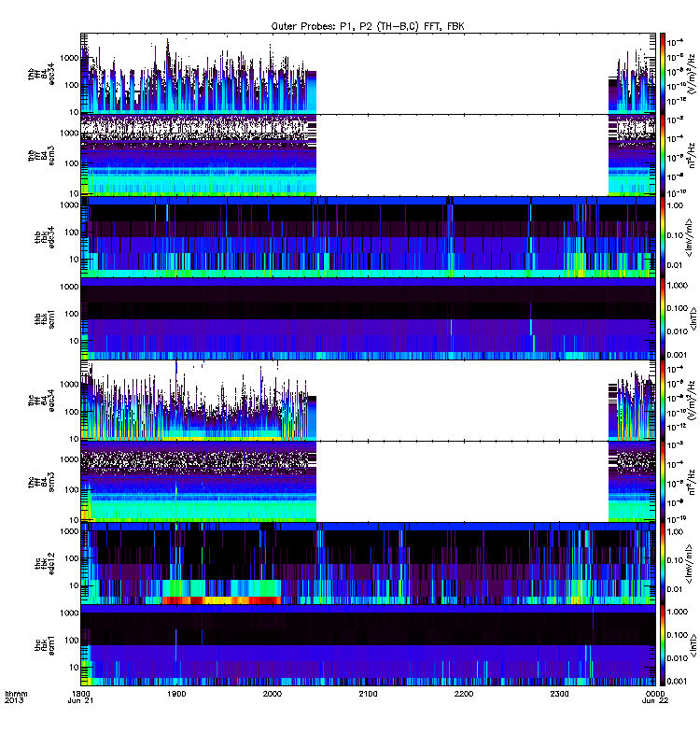Click the color bar of the thb eac34 panel
The width and height of the screenshot is (700, 747).
(662, 74)
